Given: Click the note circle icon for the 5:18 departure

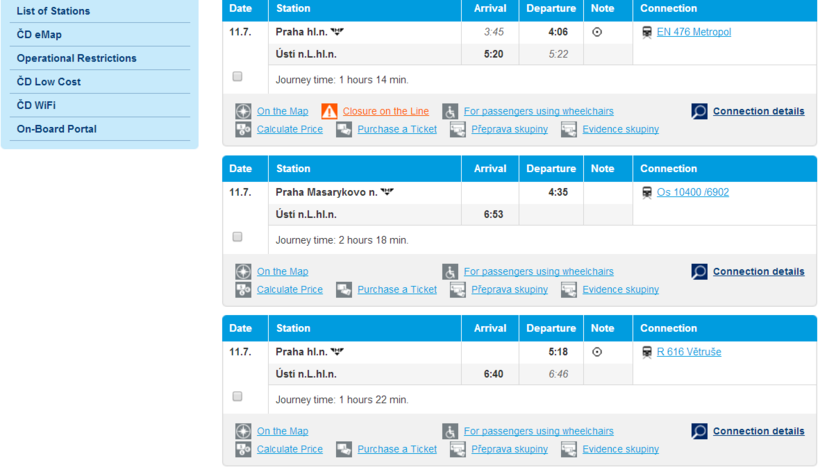Looking at the screenshot, I should point(597,352).
